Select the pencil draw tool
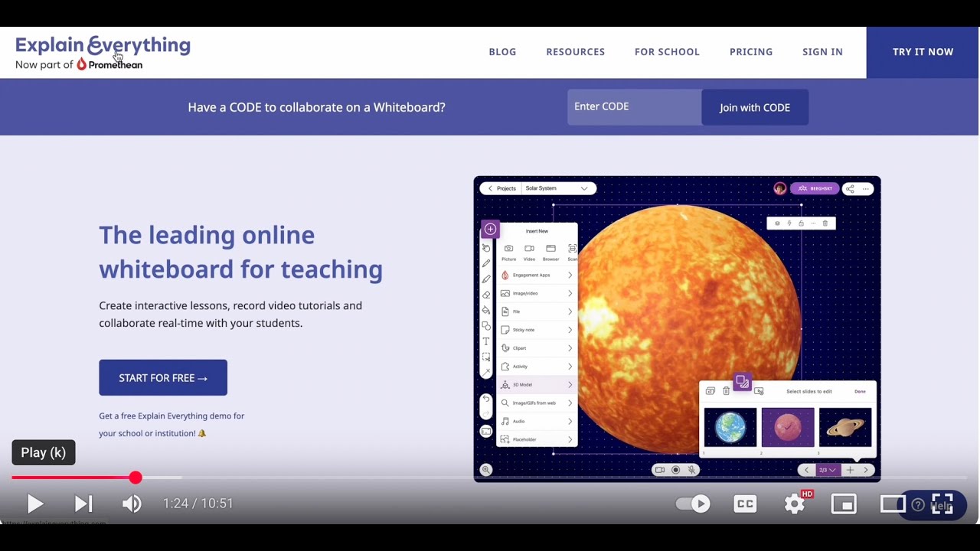This screenshot has height=551, width=980. (x=486, y=263)
